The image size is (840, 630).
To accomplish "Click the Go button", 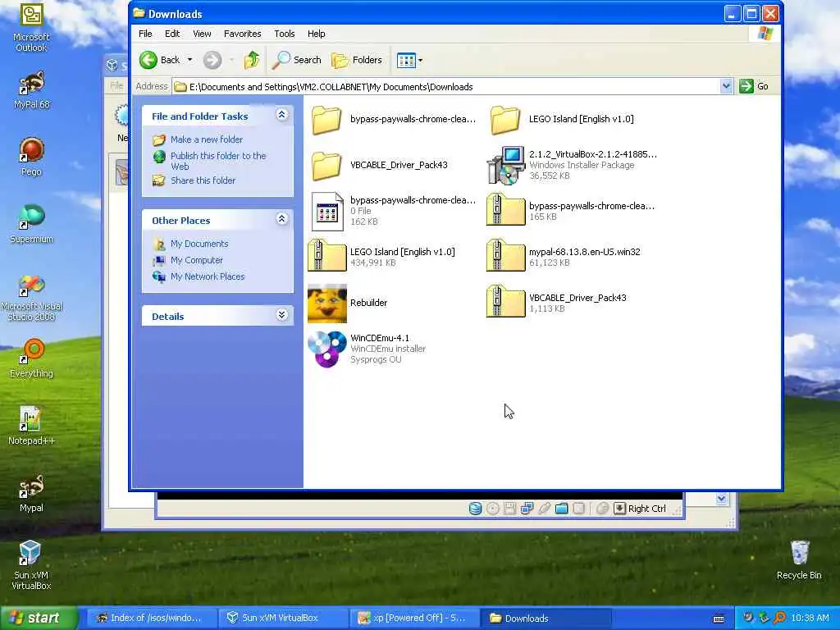I will [x=755, y=86].
